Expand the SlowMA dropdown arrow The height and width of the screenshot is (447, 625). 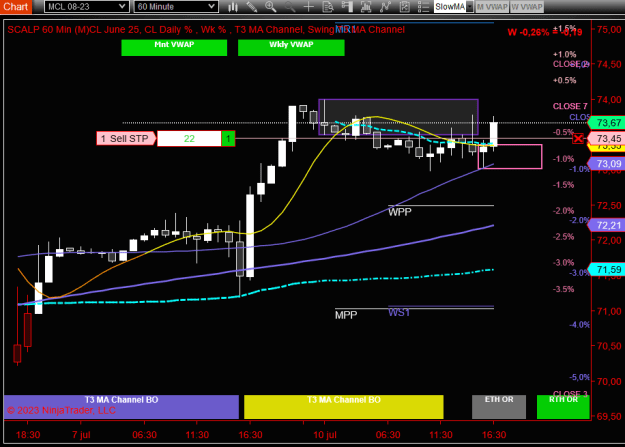pyautogui.click(x=470, y=7)
